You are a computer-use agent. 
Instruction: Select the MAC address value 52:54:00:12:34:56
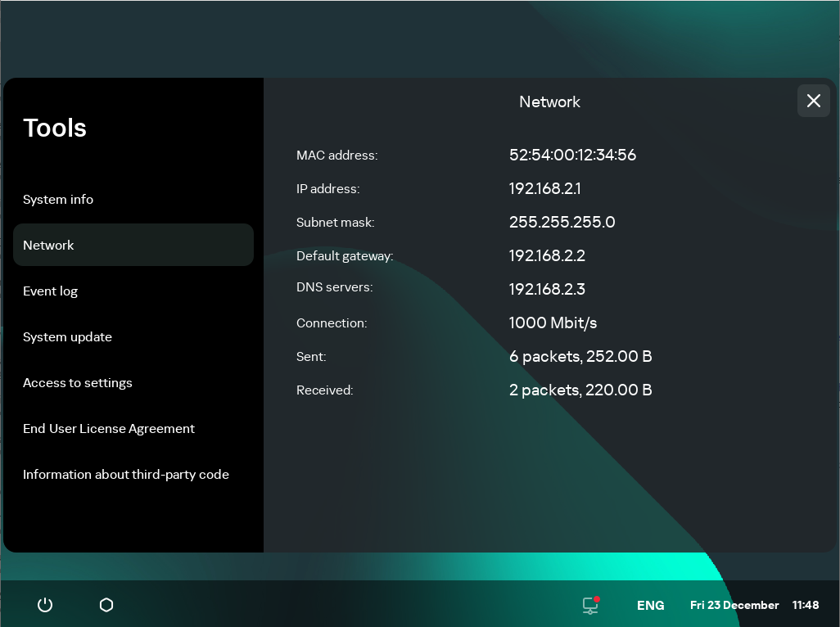[x=572, y=155]
